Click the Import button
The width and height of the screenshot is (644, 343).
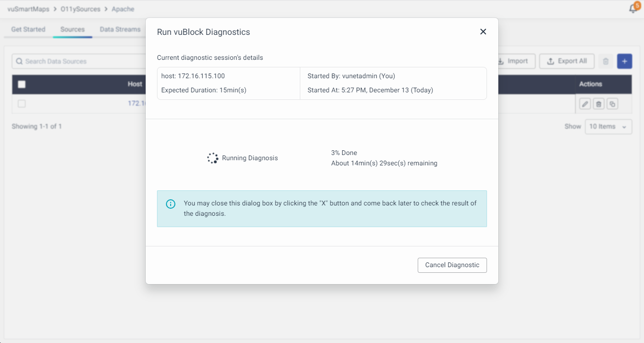tap(513, 61)
